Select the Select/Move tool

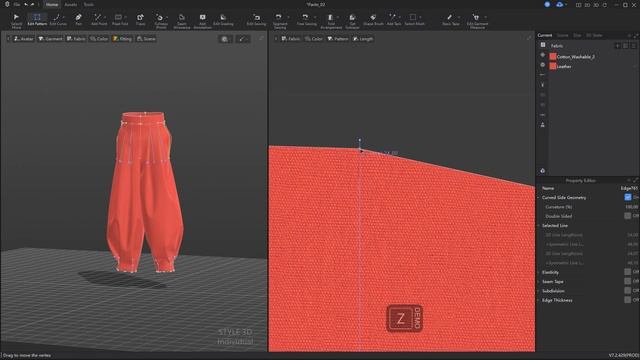coord(16,20)
